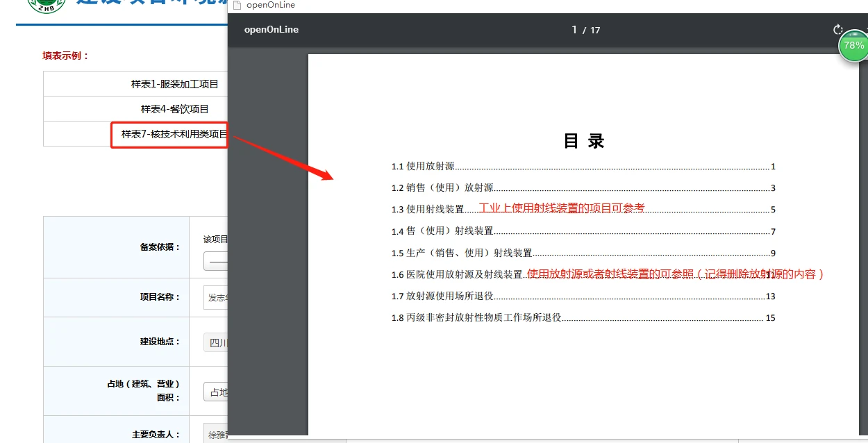Click the openOnLine title in PDF toolbar

tap(272, 30)
